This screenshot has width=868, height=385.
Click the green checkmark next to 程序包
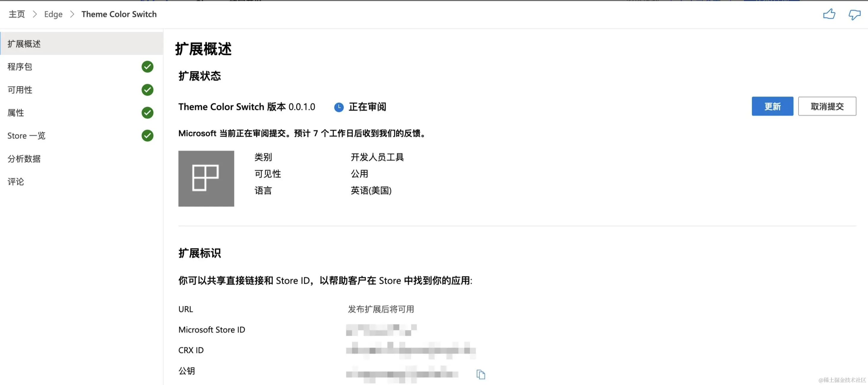147,67
